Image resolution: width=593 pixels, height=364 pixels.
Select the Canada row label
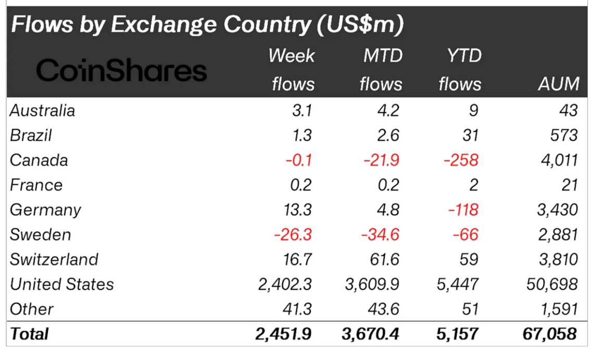39,160
